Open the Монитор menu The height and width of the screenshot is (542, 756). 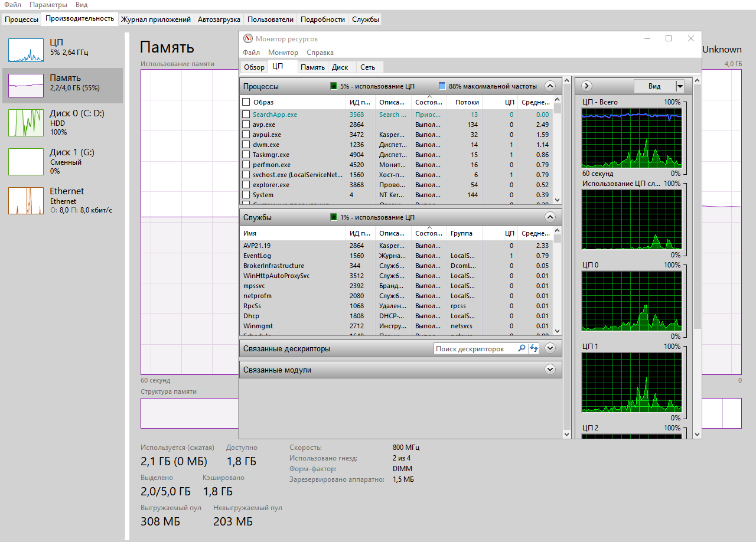point(283,53)
